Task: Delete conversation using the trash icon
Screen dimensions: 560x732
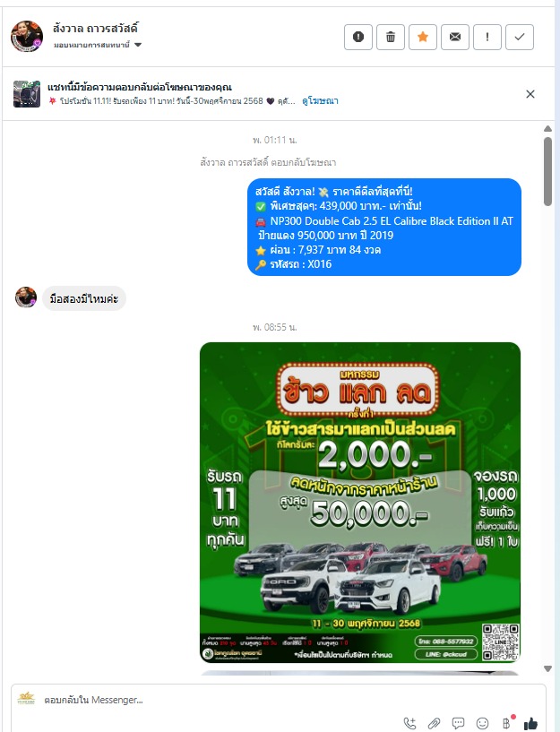Action: pos(390,37)
